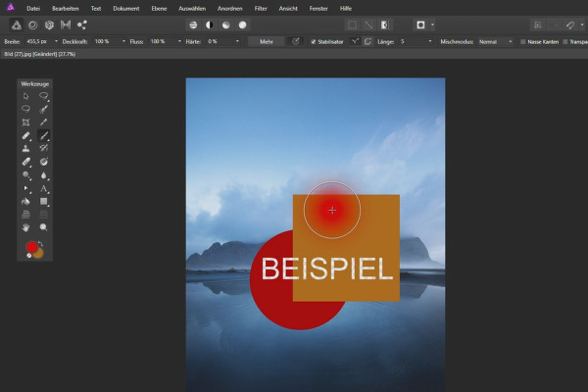Screen dimensions: 588x392
Task: Pick the red primary colour swatch
Action: click(x=32, y=247)
